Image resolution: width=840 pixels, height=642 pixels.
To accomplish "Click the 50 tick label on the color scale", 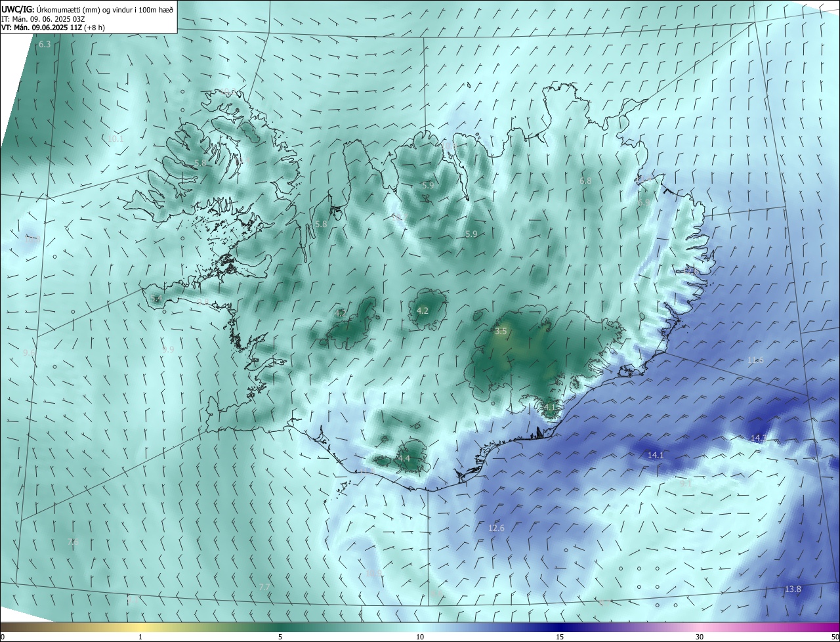I will coord(835,637).
